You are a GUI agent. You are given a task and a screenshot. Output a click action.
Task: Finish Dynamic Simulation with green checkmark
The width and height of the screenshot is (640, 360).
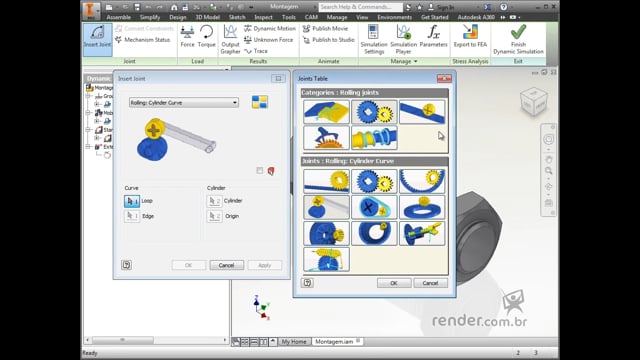coord(518,39)
